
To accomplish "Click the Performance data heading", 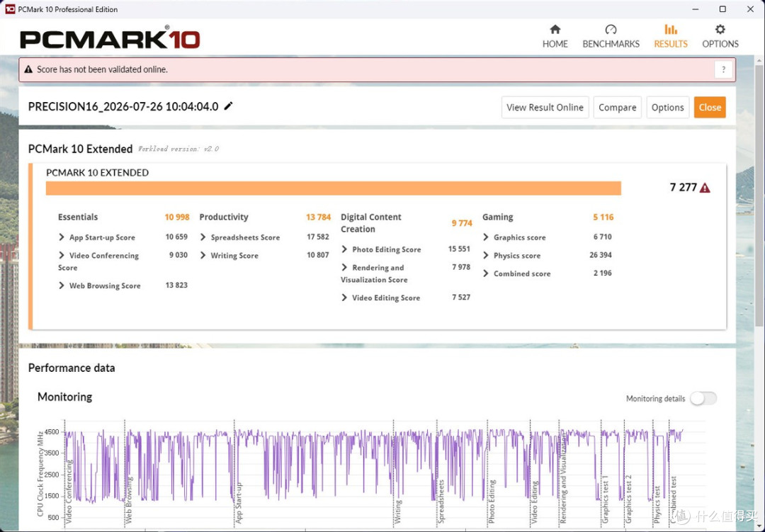I will pyautogui.click(x=72, y=368).
